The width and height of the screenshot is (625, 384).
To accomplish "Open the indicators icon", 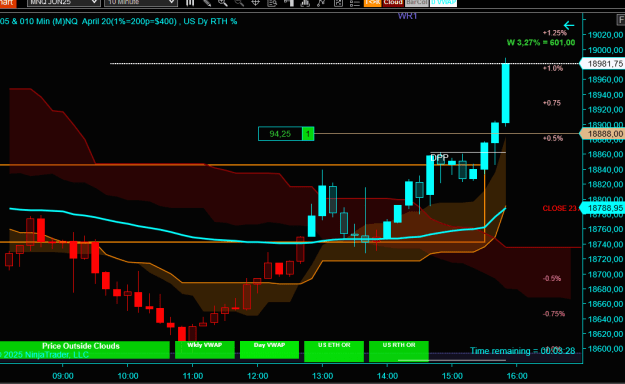I will click(305, 2).
